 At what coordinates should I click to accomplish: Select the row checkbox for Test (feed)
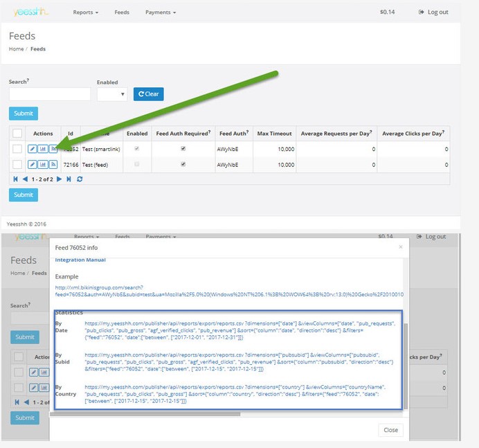[x=17, y=164]
